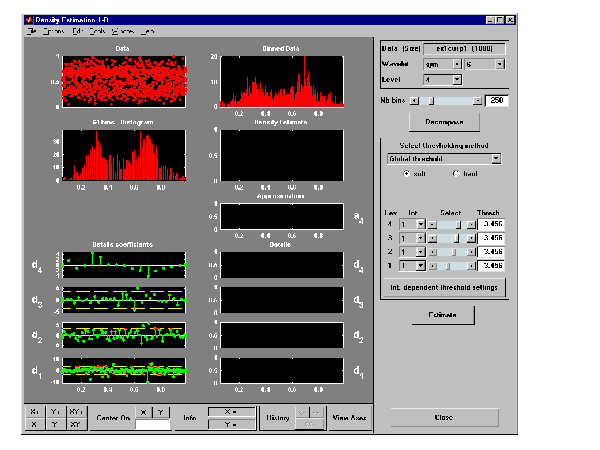Toggle Center On X button
Viewport: 600px width, 450px height.
144,411
